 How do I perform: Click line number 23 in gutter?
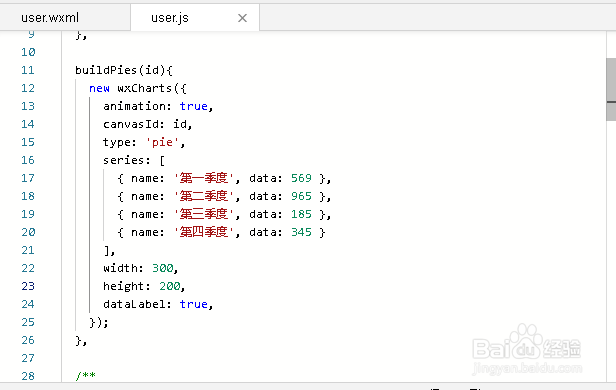point(28,286)
